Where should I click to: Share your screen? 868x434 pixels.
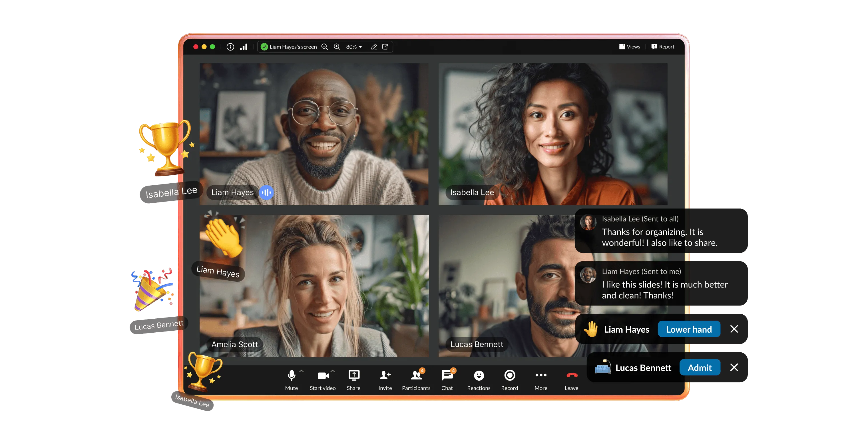[353, 380]
